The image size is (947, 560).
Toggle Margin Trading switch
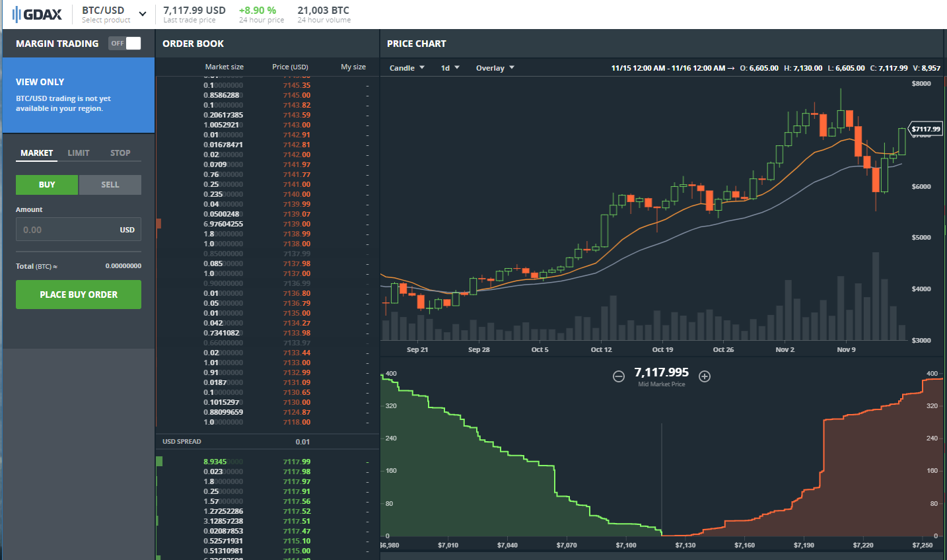[x=125, y=43]
